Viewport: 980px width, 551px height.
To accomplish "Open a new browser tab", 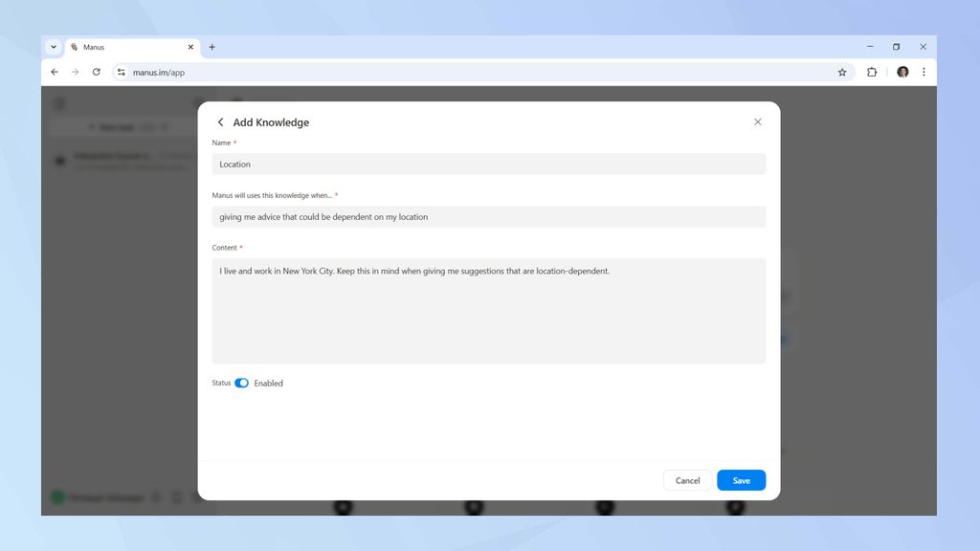I will (x=212, y=46).
